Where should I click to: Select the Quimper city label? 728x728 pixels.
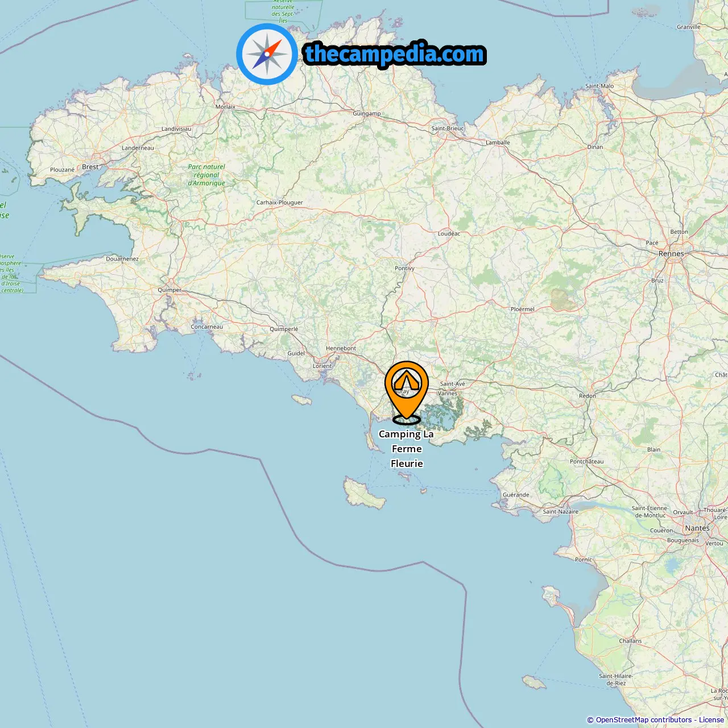pos(169,290)
